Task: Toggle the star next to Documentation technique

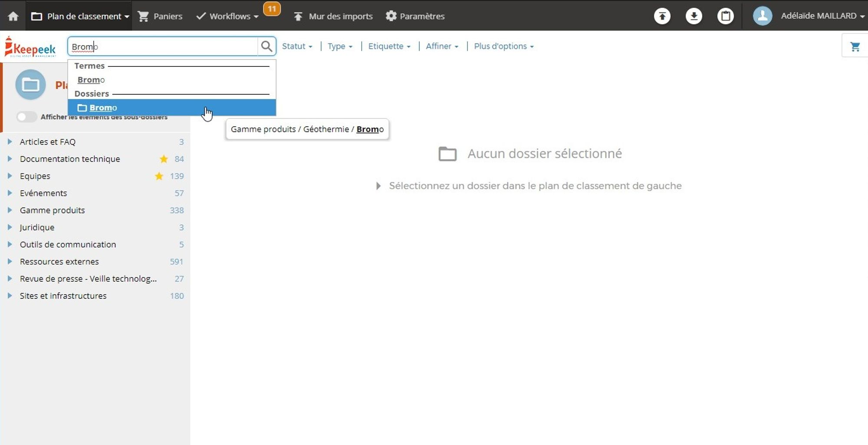Action: (164, 159)
